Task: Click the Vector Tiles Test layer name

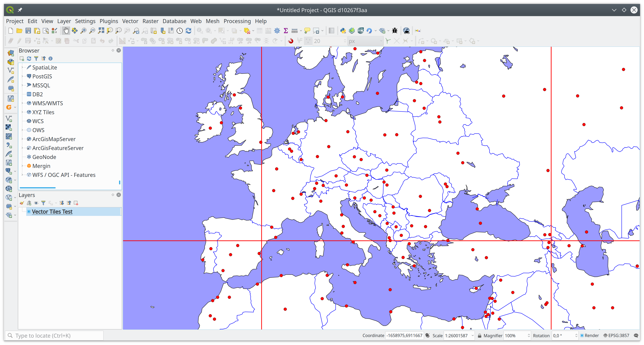Action: (52, 212)
